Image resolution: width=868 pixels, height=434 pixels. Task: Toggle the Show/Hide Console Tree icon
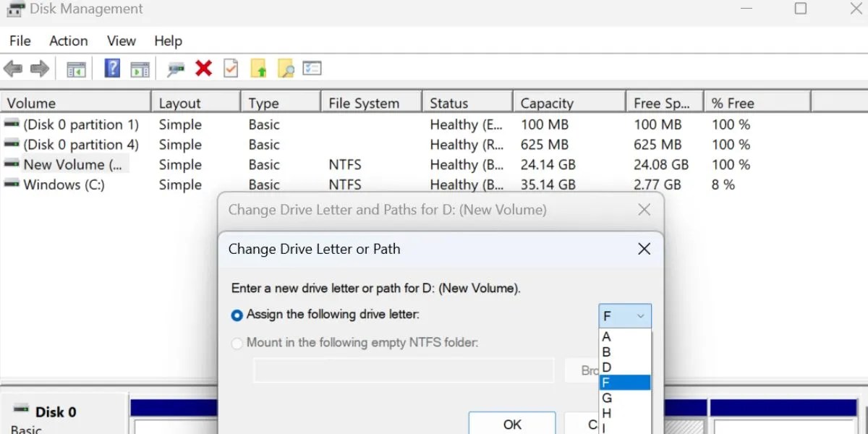coord(77,68)
